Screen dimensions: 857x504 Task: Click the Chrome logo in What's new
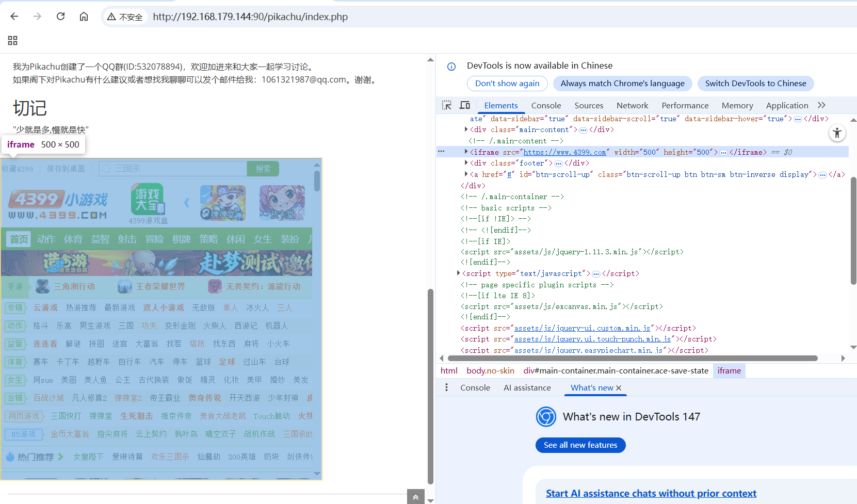click(546, 417)
